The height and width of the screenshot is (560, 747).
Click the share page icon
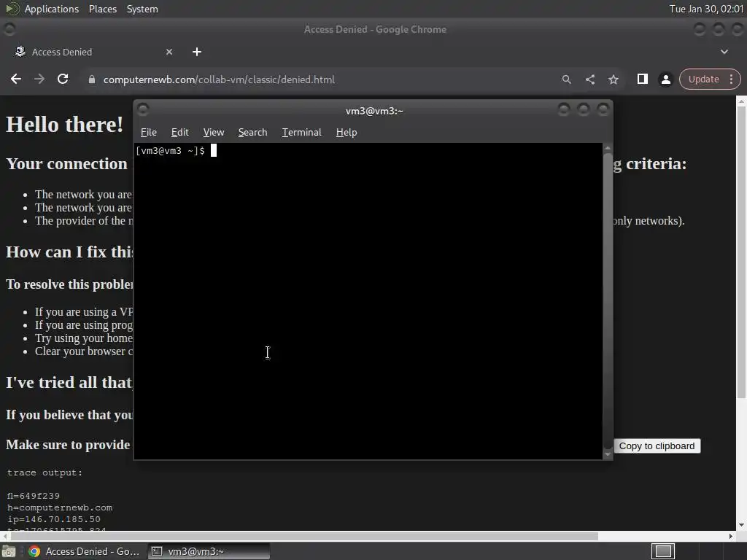pyautogui.click(x=589, y=79)
